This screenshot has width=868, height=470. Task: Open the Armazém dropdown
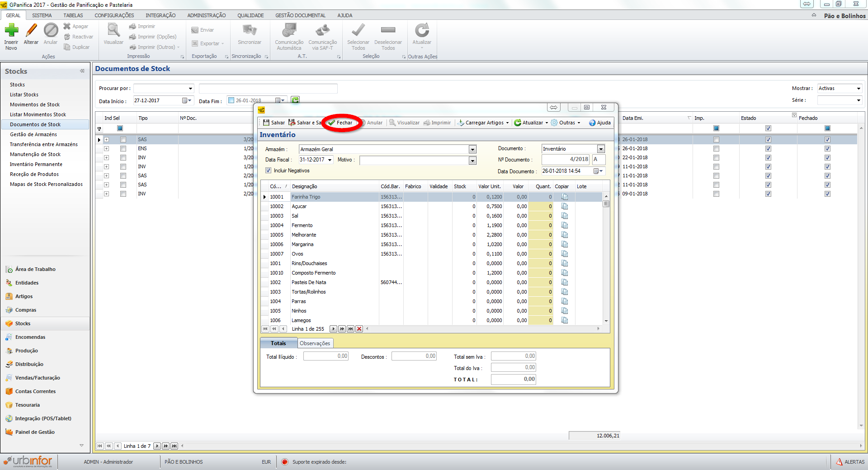[x=472, y=149]
